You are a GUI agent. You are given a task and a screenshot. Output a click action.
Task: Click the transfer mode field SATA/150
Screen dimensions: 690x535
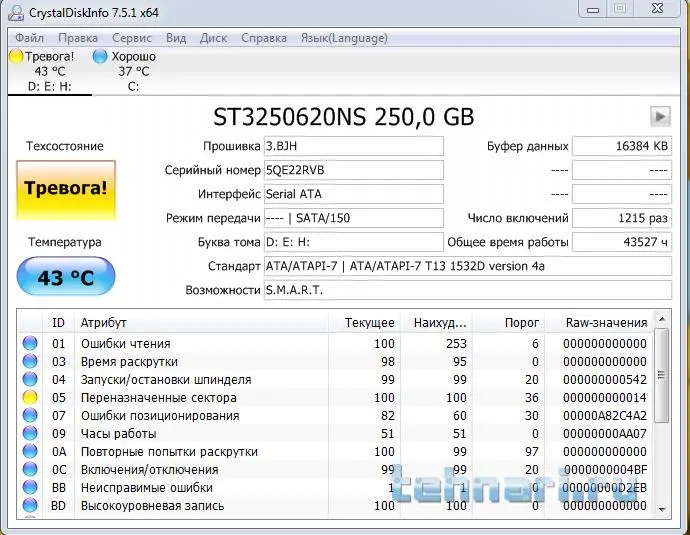click(353, 218)
